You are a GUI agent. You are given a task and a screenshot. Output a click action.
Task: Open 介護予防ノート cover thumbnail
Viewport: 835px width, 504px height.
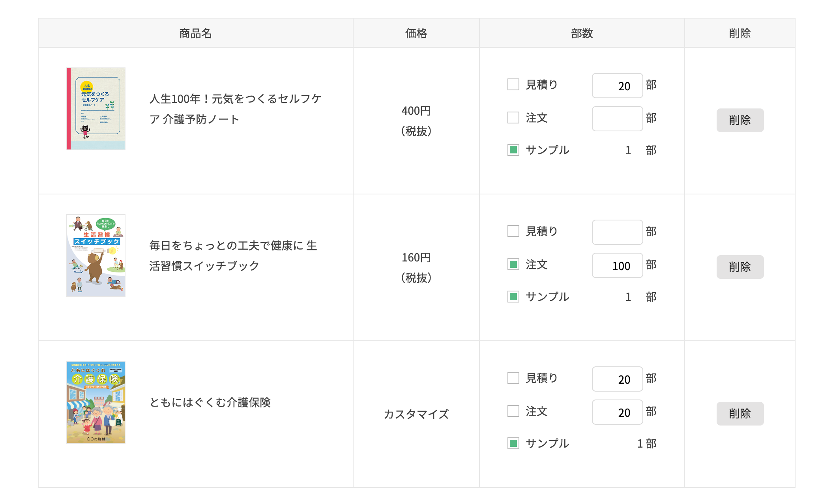pyautogui.click(x=96, y=109)
